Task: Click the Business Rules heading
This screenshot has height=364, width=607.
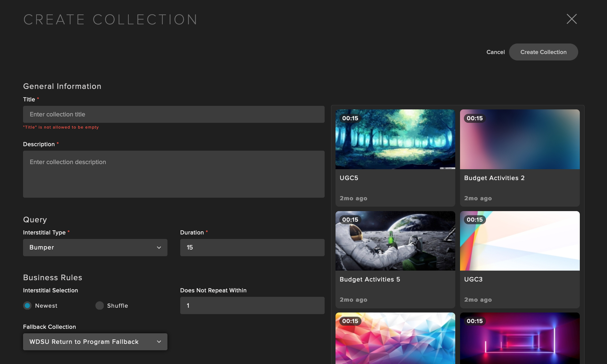Action: point(53,278)
